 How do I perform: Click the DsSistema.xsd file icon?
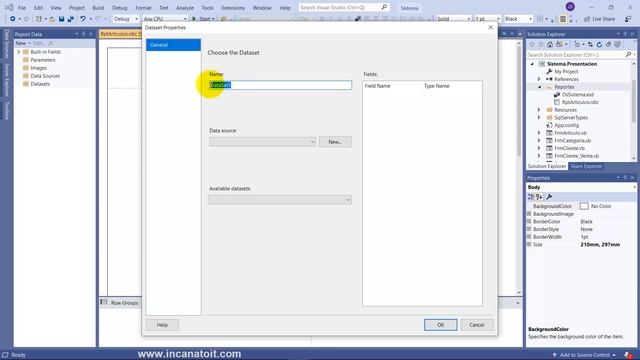[557, 95]
